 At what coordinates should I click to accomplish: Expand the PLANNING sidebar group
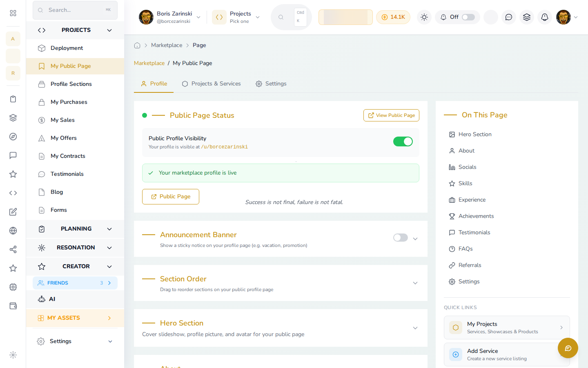tap(75, 229)
